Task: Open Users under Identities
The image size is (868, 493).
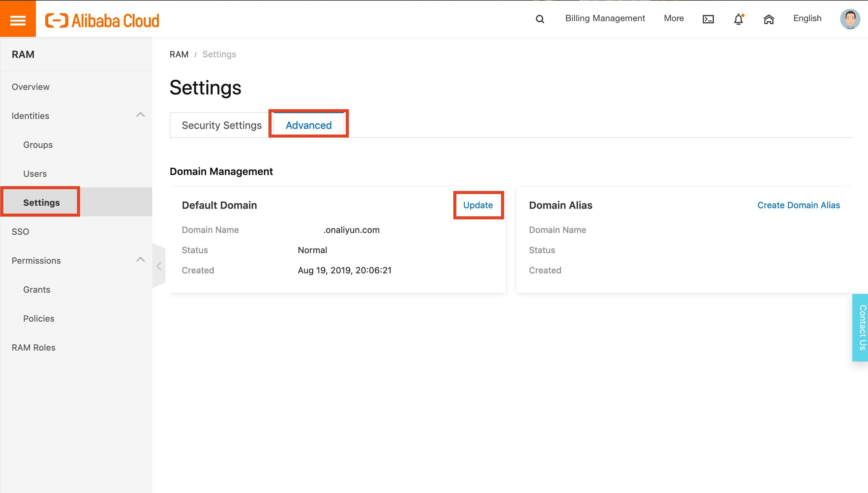Action: [35, 174]
